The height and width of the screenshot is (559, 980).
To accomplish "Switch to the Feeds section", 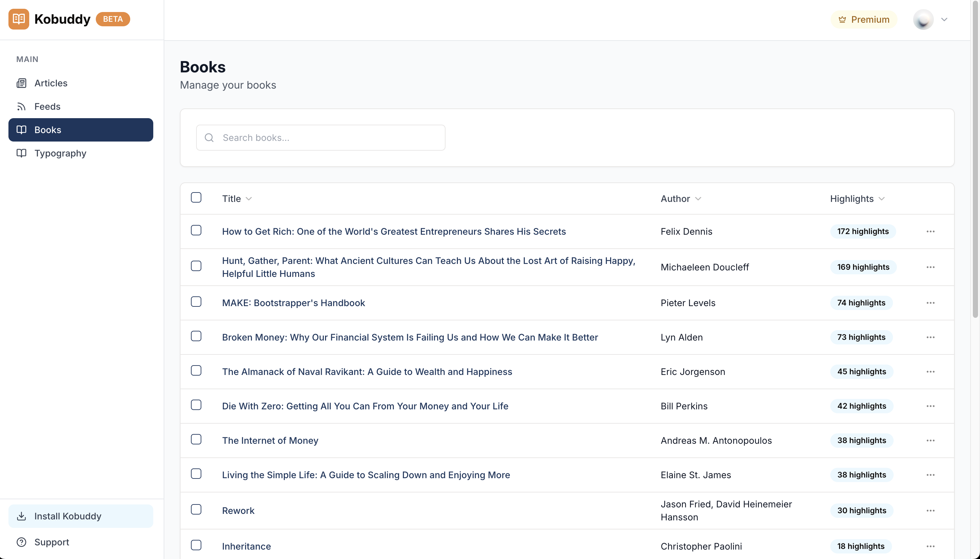I will pyautogui.click(x=48, y=106).
